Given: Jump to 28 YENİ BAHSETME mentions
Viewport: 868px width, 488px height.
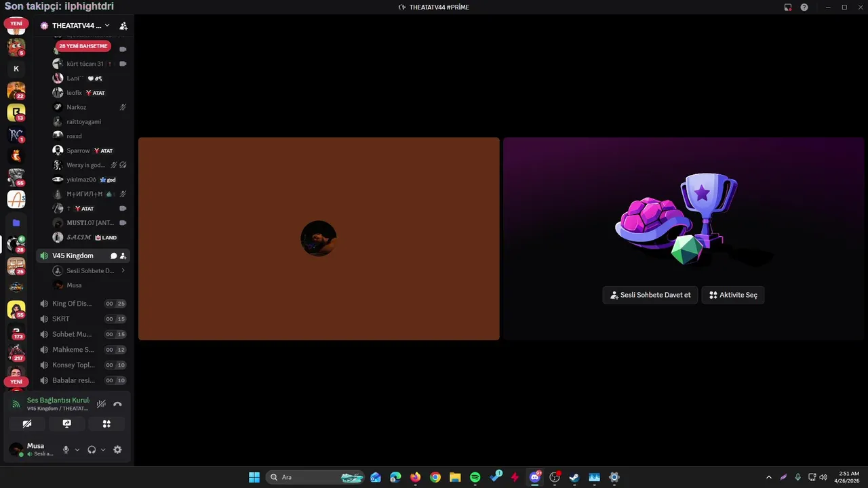Looking at the screenshot, I should pyautogui.click(x=83, y=46).
